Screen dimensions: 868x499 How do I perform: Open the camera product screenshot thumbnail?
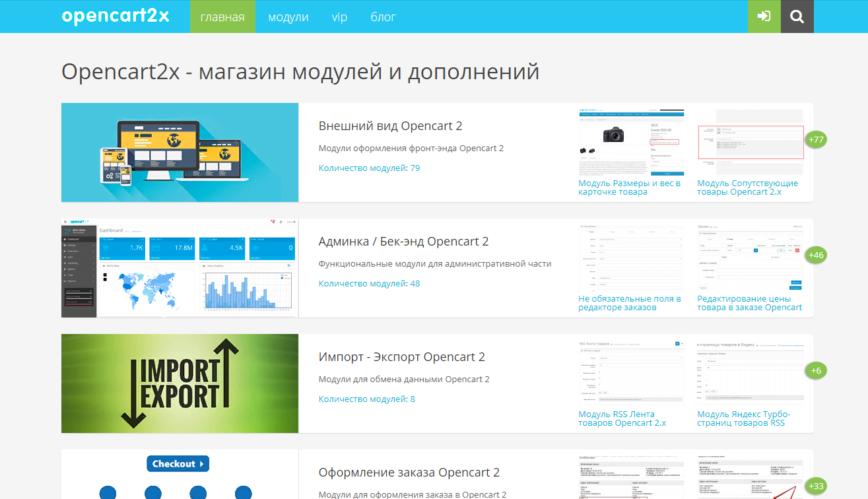click(x=632, y=143)
